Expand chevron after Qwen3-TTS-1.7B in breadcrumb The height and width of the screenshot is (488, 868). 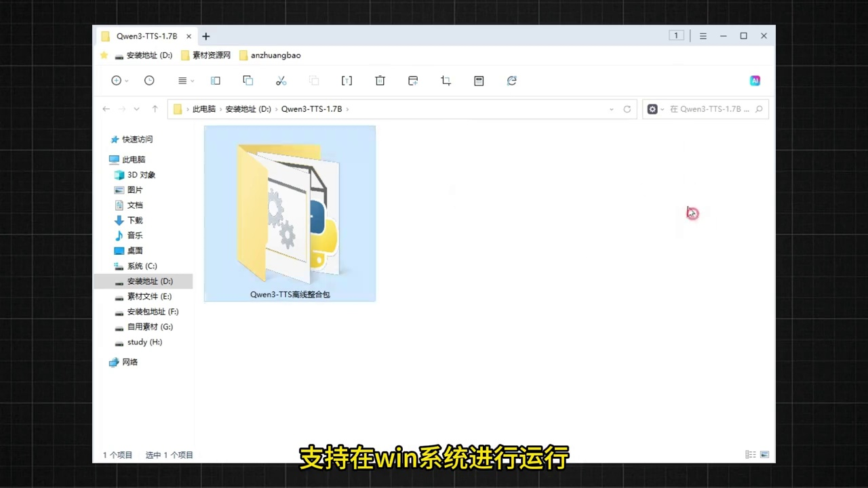pyautogui.click(x=347, y=109)
